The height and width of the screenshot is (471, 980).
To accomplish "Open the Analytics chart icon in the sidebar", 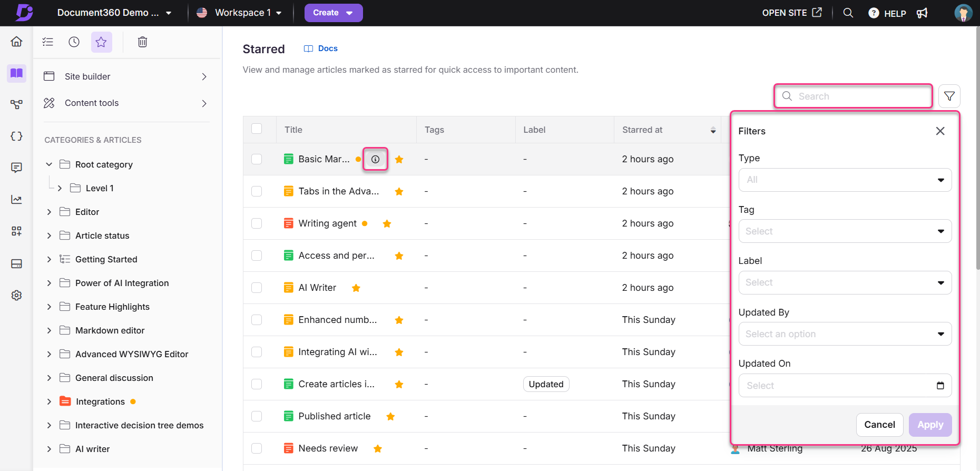I will 16,200.
